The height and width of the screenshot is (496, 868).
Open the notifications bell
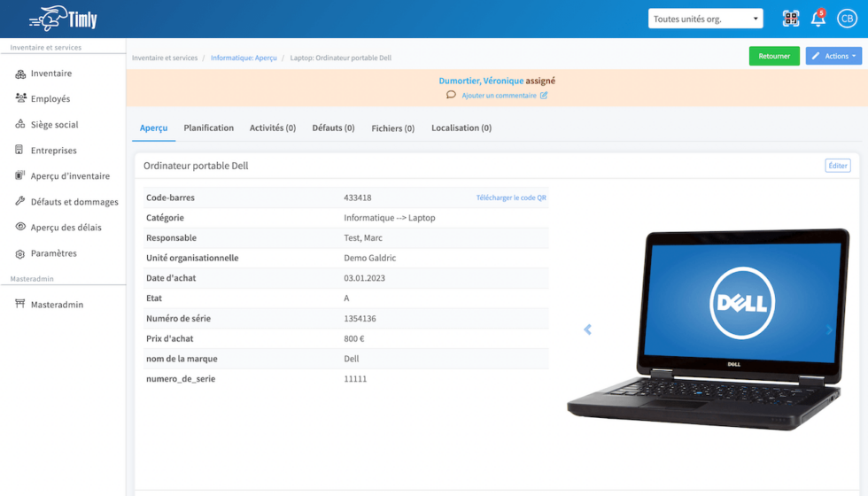click(x=818, y=19)
